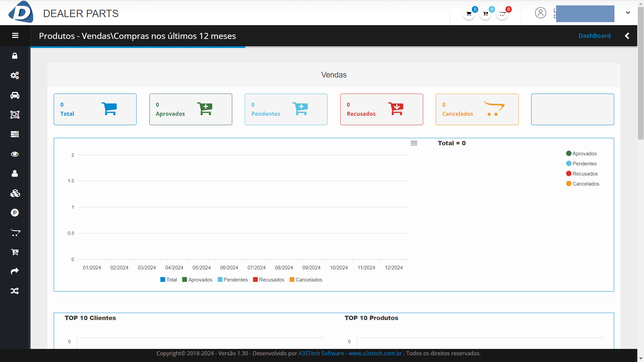Click the blue-badged cart icon in header
The height and width of the screenshot is (362, 644).
tap(468, 14)
